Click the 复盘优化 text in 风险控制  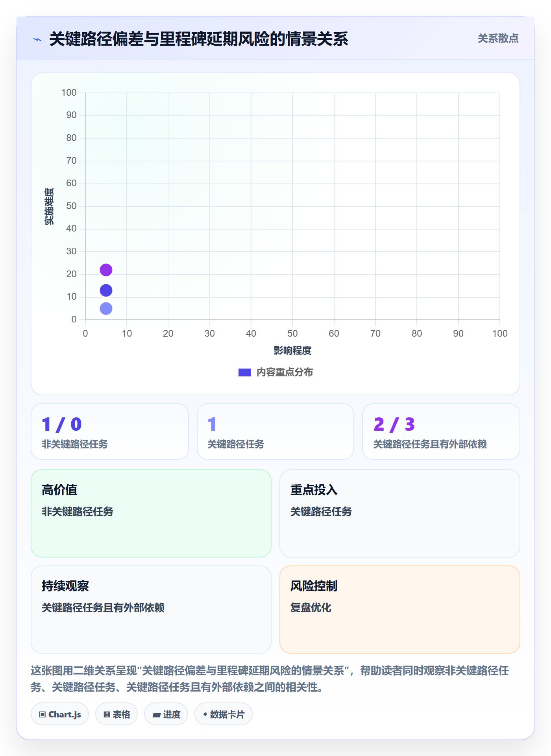pyautogui.click(x=311, y=608)
